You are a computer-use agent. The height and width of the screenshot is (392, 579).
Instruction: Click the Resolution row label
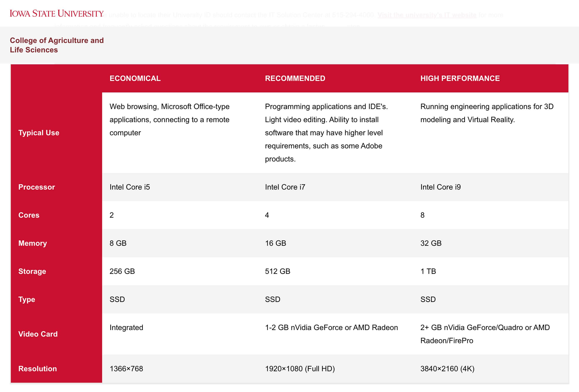[38, 369]
